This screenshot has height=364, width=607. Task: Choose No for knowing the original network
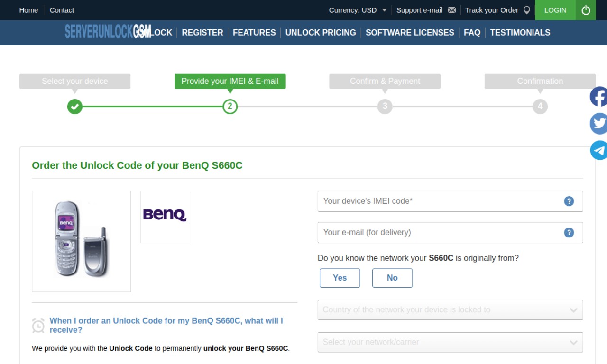(392, 278)
